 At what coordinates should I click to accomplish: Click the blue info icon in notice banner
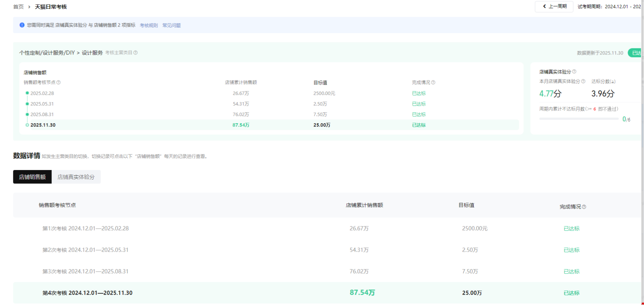[22, 25]
